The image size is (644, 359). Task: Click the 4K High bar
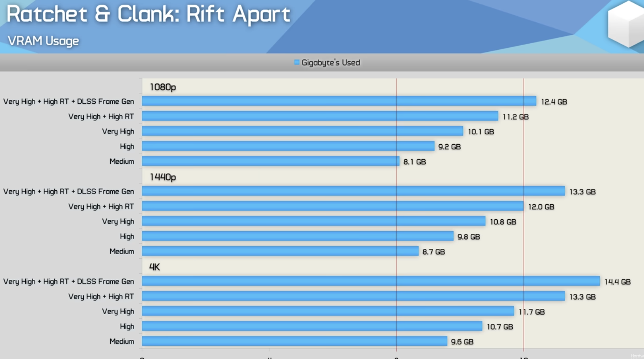[312, 326]
